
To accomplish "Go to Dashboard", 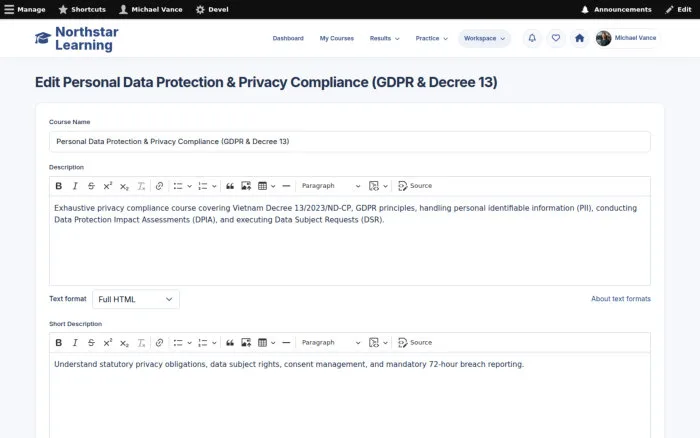I will tap(288, 38).
